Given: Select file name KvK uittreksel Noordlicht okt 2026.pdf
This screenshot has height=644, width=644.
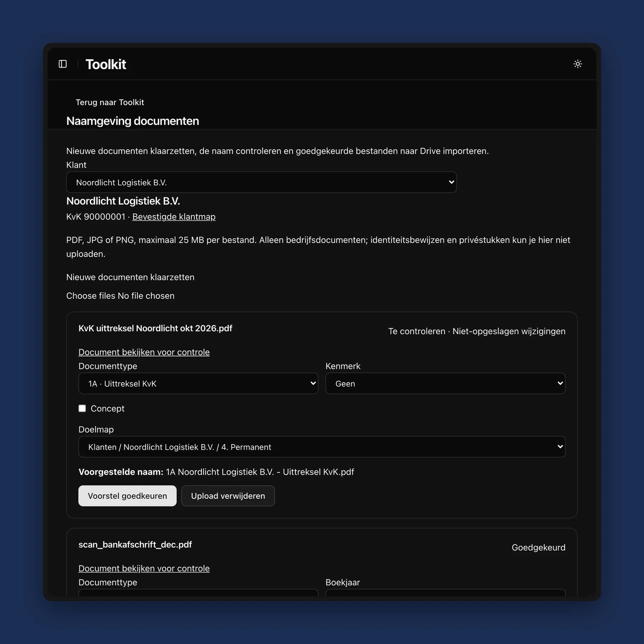Looking at the screenshot, I should pyautogui.click(x=155, y=328).
